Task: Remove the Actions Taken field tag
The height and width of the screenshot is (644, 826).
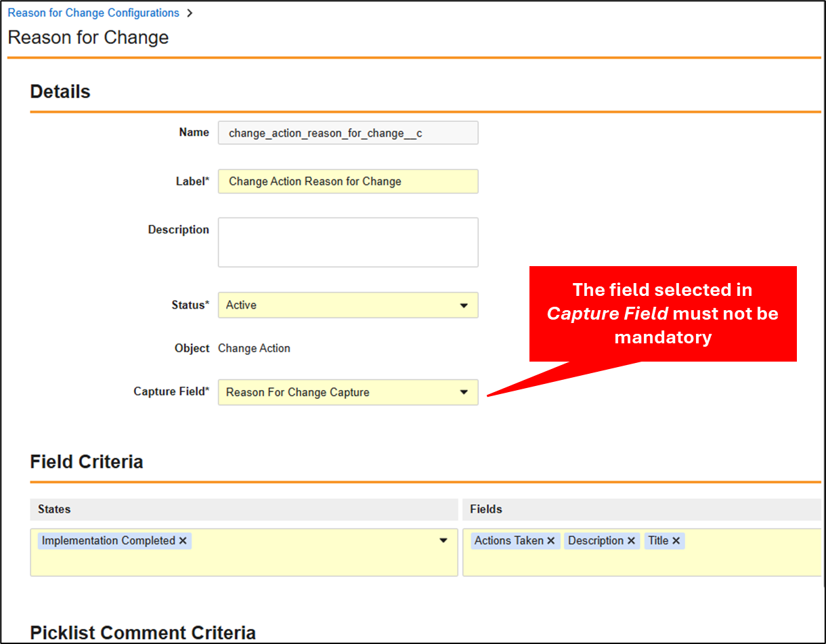Action: (x=551, y=541)
